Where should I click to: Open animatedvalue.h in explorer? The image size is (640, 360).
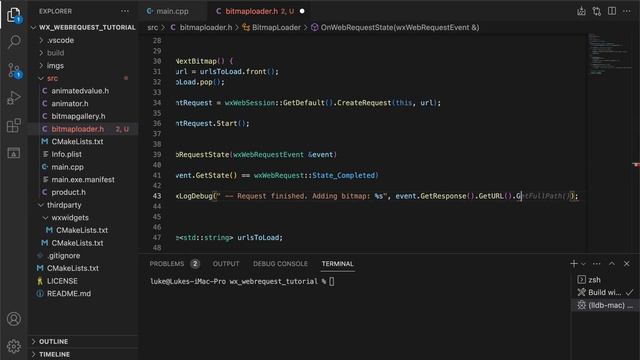83,91
